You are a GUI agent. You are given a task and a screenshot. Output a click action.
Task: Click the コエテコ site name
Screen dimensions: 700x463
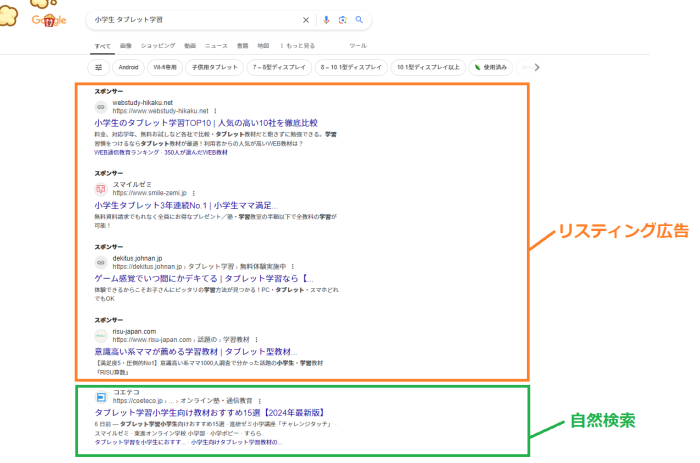(126, 392)
